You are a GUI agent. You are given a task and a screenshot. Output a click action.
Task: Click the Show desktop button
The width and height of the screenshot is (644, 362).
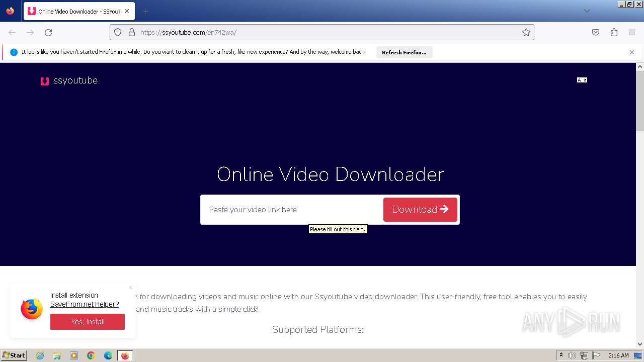click(638, 355)
